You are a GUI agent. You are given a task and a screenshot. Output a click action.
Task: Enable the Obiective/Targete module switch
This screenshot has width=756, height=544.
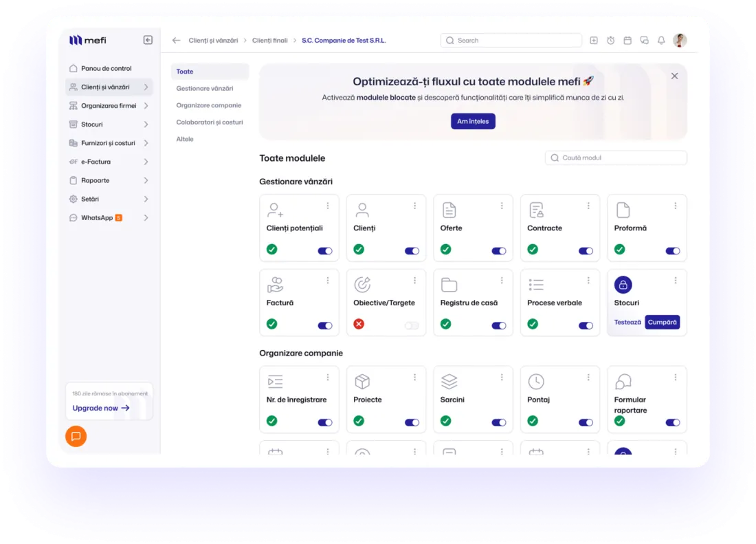(412, 325)
